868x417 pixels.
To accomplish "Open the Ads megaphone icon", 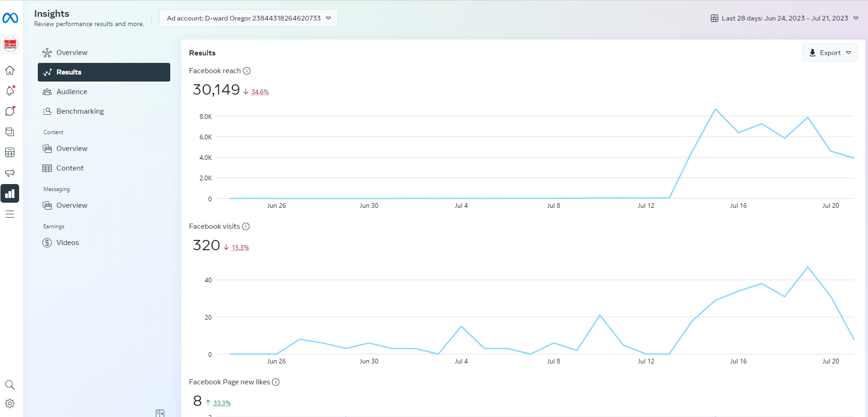I will (x=10, y=173).
